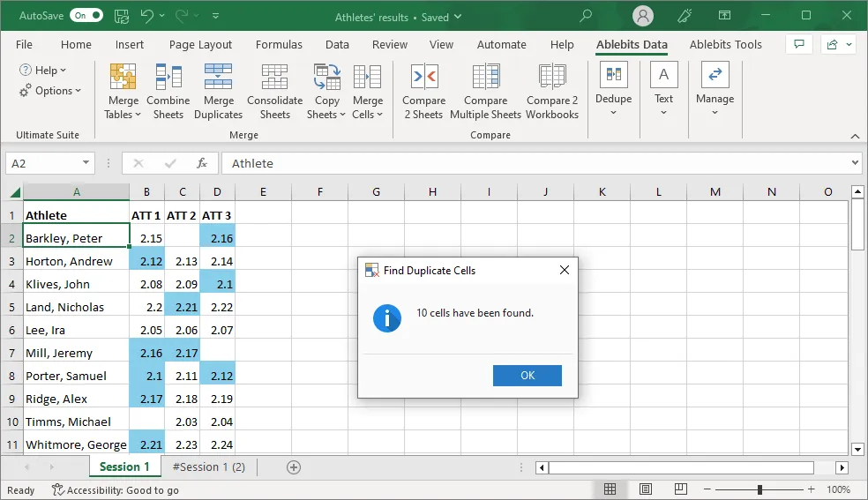The width and height of the screenshot is (868, 500).
Task: Open the Saved status dropdown next to title
Action: click(458, 17)
